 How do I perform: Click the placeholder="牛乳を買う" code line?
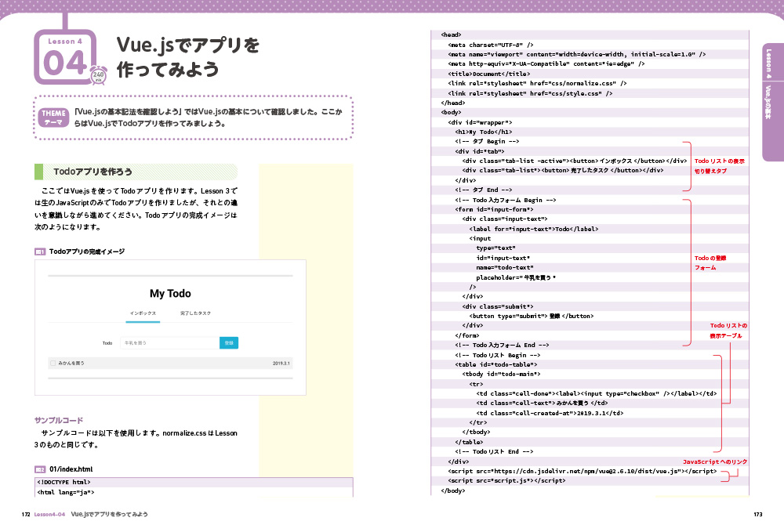tap(516, 277)
